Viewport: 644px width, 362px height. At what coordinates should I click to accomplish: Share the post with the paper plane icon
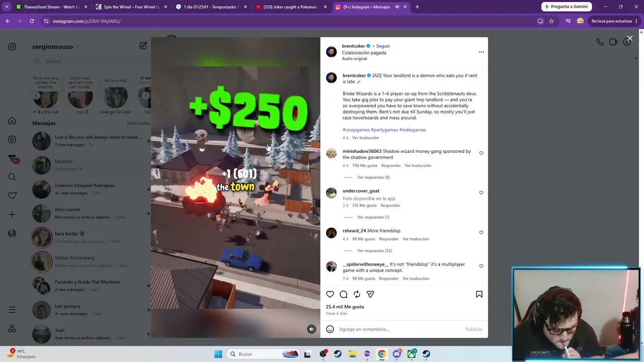[370, 294]
